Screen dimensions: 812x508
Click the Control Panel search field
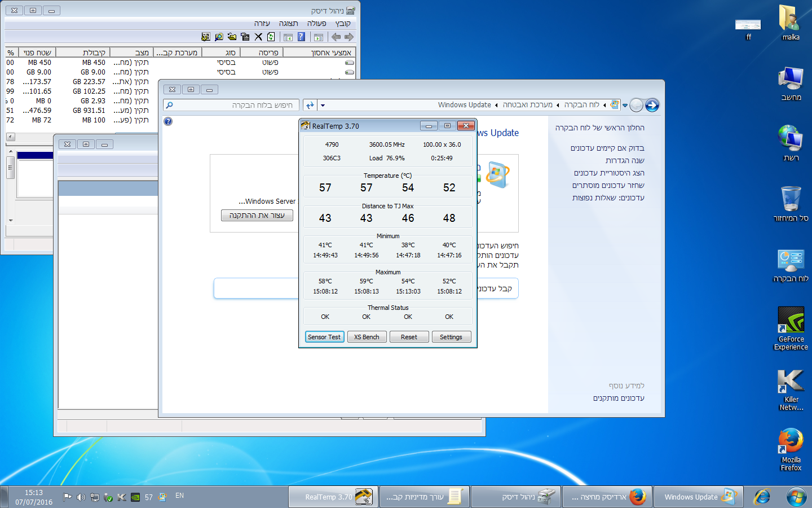tap(232, 105)
